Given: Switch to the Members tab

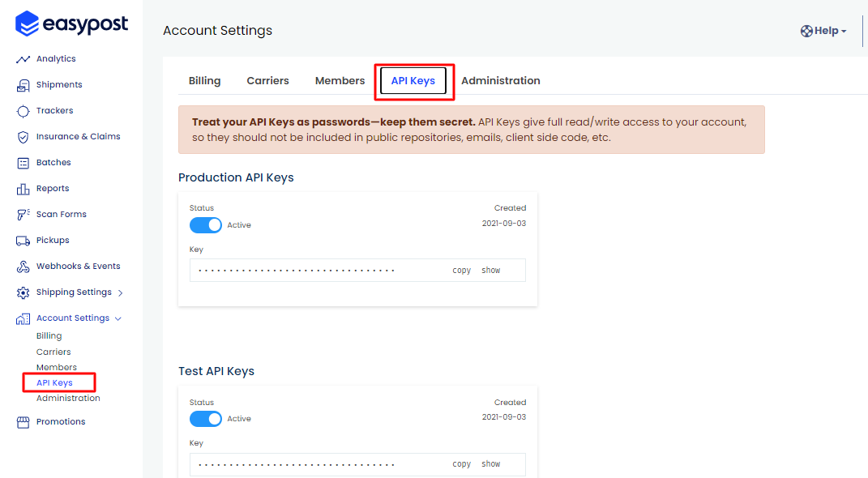Looking at the screenshot, I should tap(340, 81).
